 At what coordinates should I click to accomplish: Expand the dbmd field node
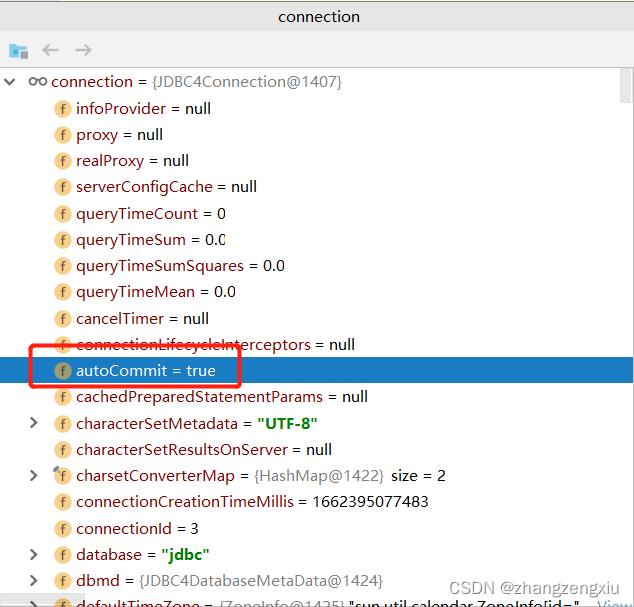(34, 581)
